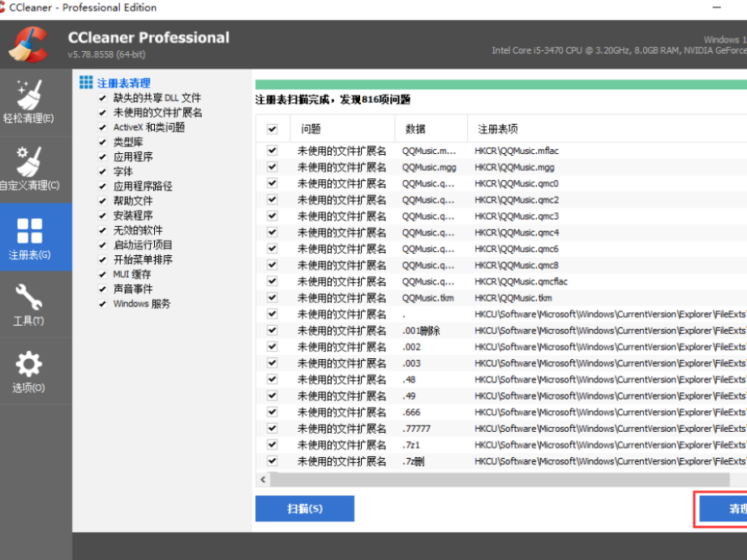Click the horizontal scrollbar track
Viewport: 747px width, 560px height.
[x=500, y=480]
